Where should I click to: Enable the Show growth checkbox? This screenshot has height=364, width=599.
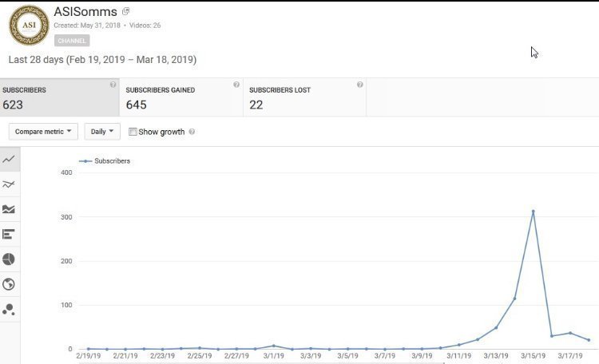coord(133,132)
